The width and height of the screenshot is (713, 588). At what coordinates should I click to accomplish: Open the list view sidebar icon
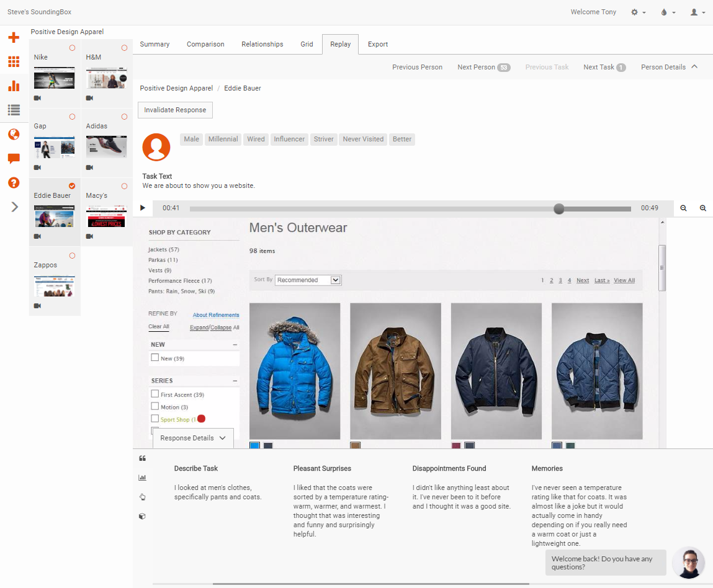coord(14,110)
